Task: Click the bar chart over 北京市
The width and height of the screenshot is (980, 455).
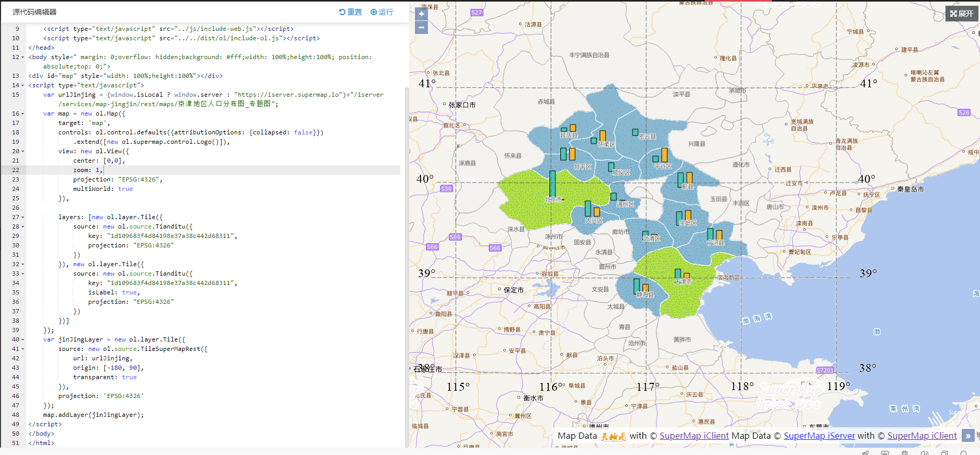Action: (553, 184)
